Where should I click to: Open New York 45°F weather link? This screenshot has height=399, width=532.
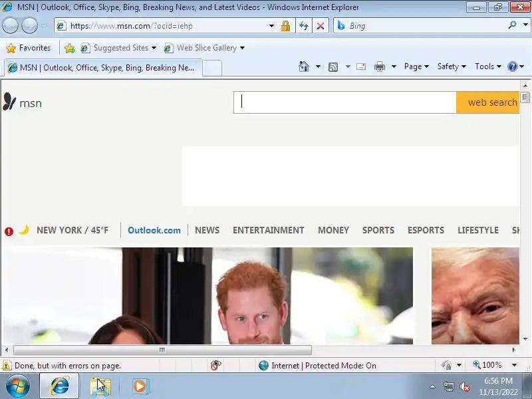(72, 230)
